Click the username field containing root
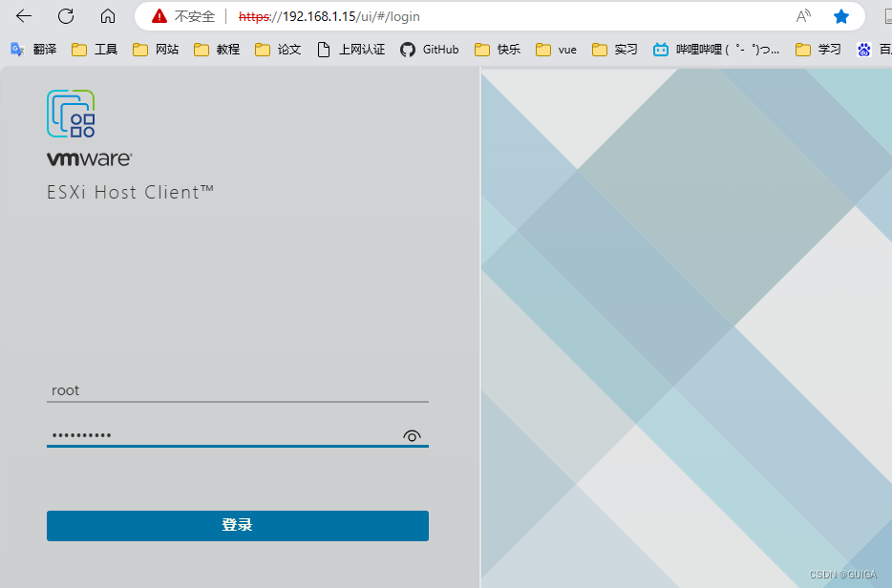This screenshot has width=892, height=588. [x=238, y=390]
